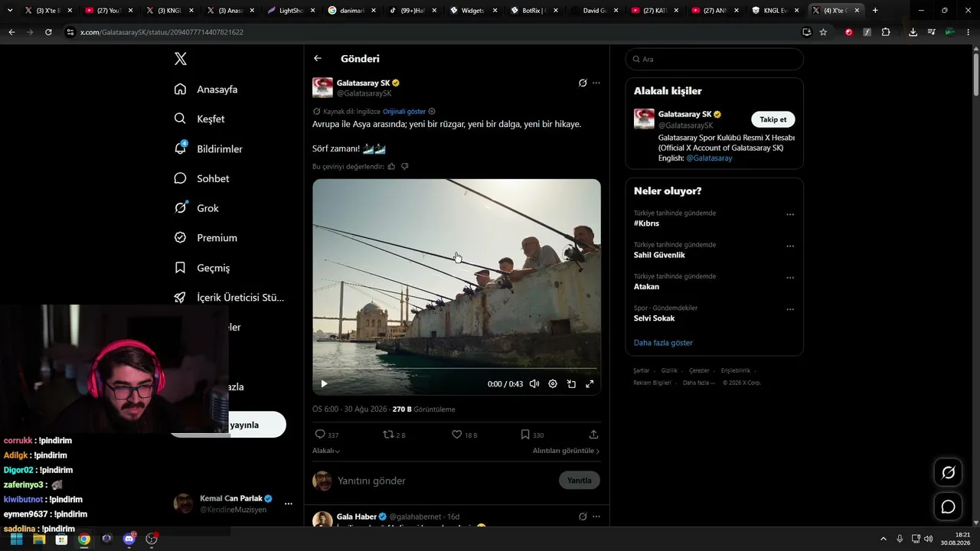Open Alıntıları görüntüle link
This screenshot has width=980, height=551.
pyautogui.click(x=567, y=451)
